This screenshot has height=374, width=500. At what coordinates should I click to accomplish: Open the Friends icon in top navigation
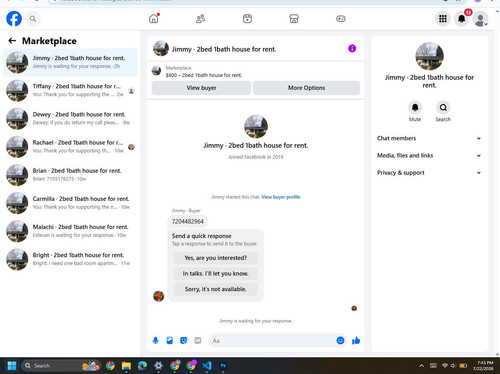(x=200, y=19)
